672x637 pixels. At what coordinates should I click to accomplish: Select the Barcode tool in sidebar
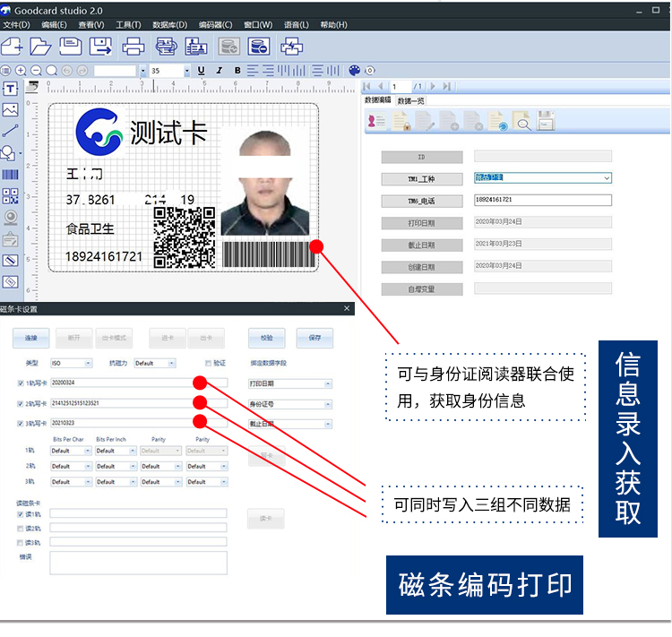point(10,175)
